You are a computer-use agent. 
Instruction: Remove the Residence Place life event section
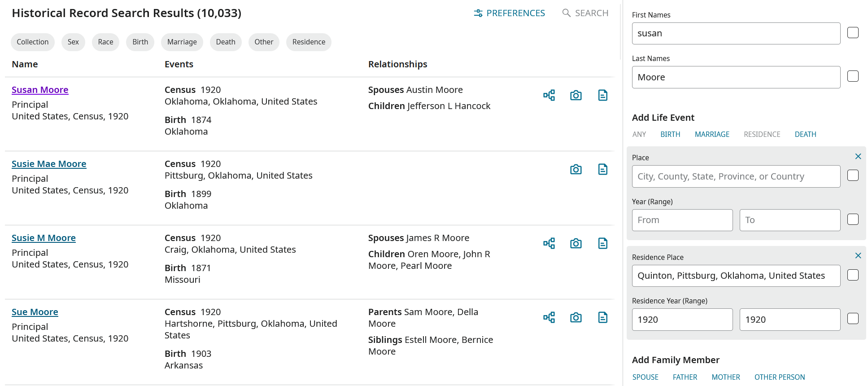coord(858,255)
